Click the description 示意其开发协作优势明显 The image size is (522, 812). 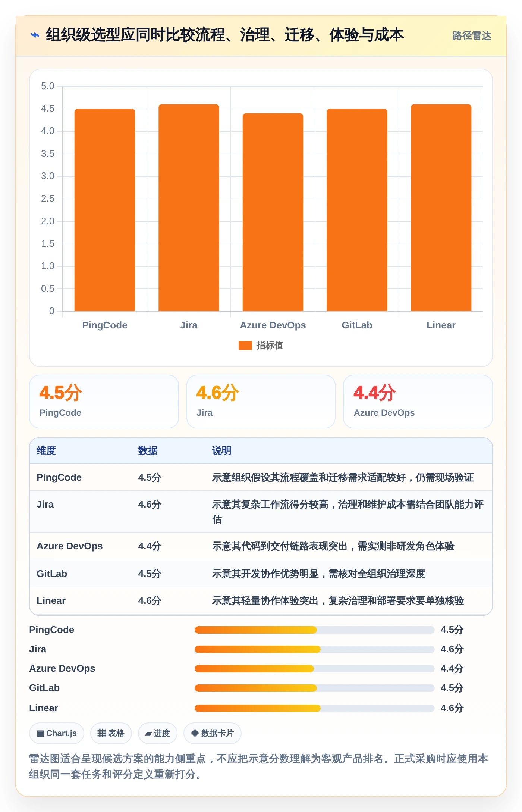click(x=318, y=574)
